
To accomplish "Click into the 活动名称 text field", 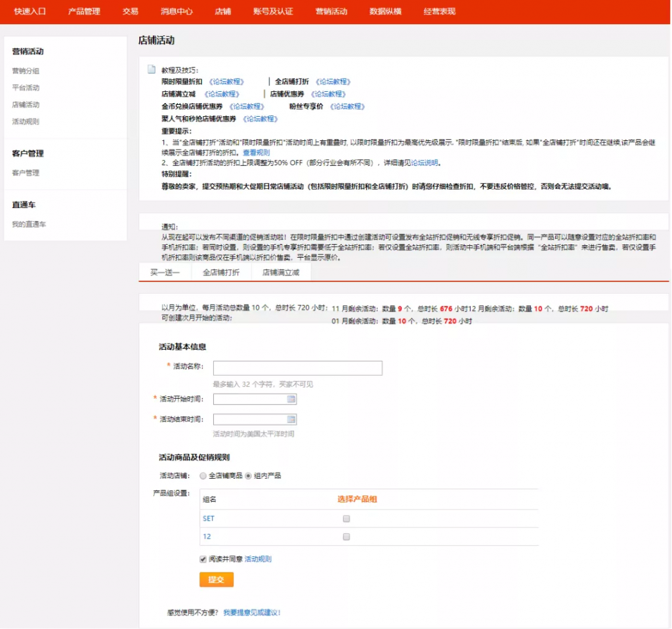I will click(x=297, y=368).
